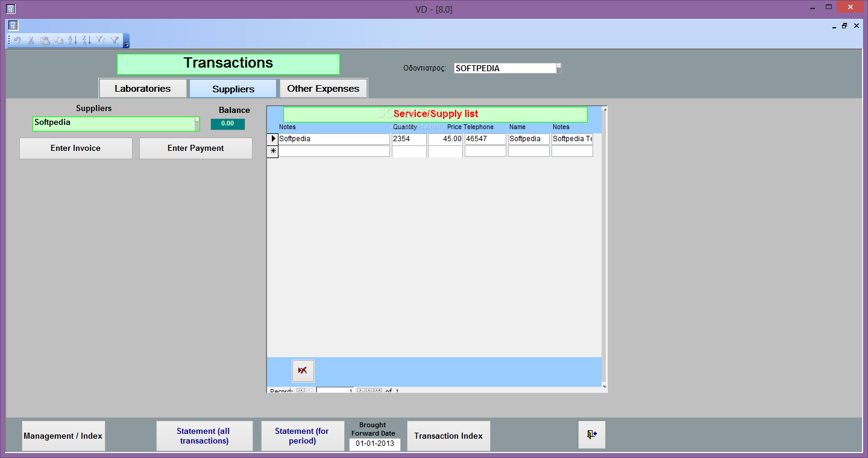Sort ascending with the A-Z icon

pyautogui.click(x=72, y=40)
